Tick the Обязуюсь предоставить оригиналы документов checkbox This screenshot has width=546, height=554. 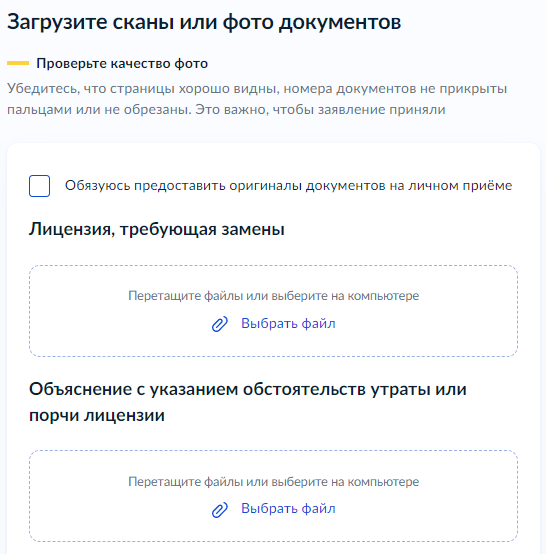(x=39, y=186)
